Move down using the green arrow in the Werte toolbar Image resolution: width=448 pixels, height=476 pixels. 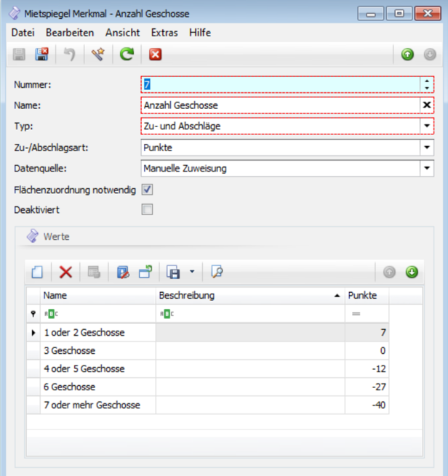point(412,272)
